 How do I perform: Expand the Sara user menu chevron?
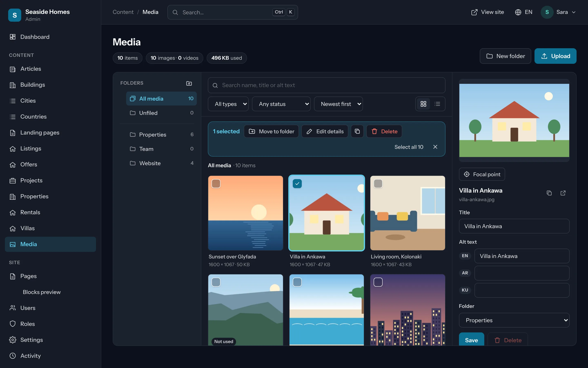(x=574, y=12)
